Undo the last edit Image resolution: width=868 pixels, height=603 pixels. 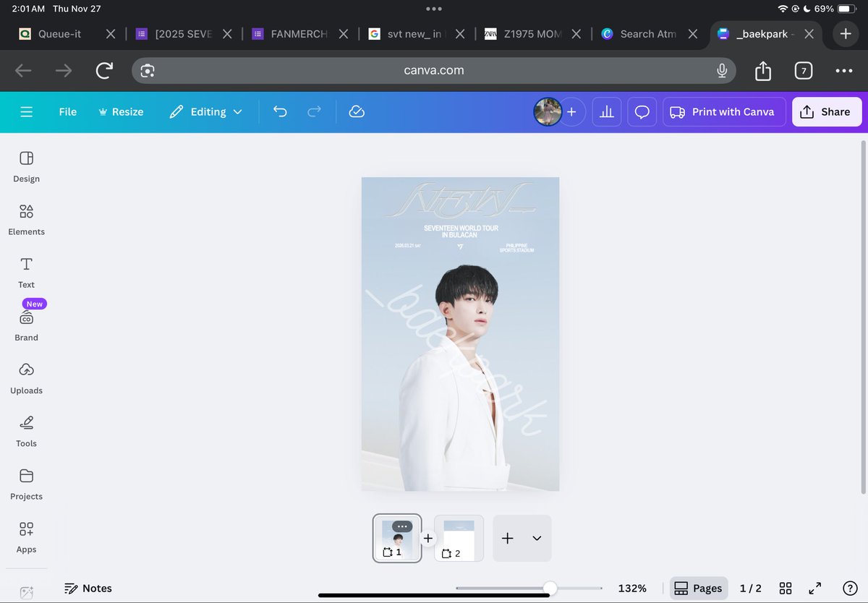[x=280, y=112]
